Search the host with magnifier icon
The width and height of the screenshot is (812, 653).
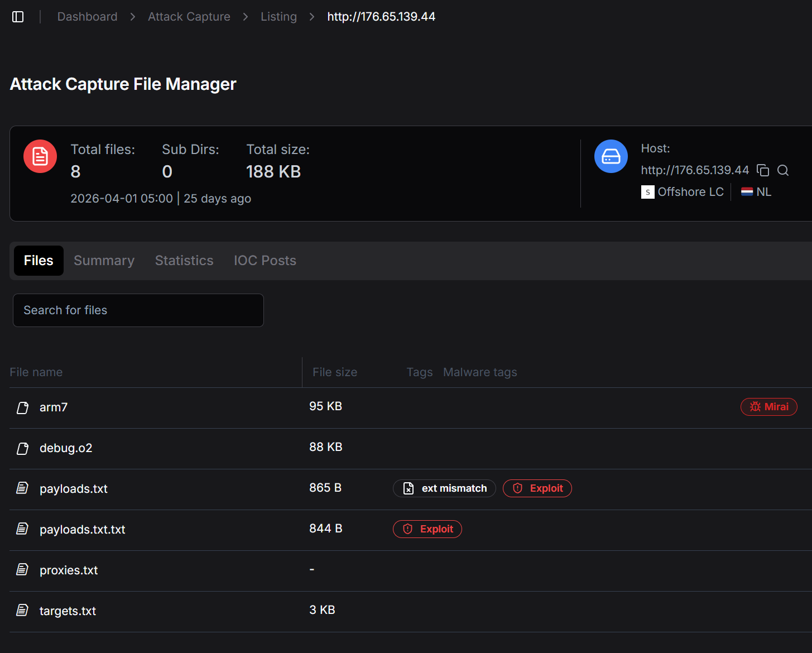pos(782,170)
